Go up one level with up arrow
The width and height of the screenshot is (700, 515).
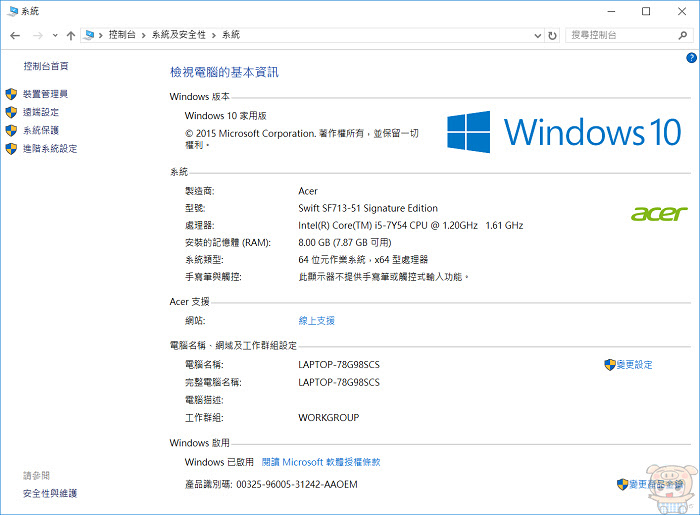(x=71, y=35)
